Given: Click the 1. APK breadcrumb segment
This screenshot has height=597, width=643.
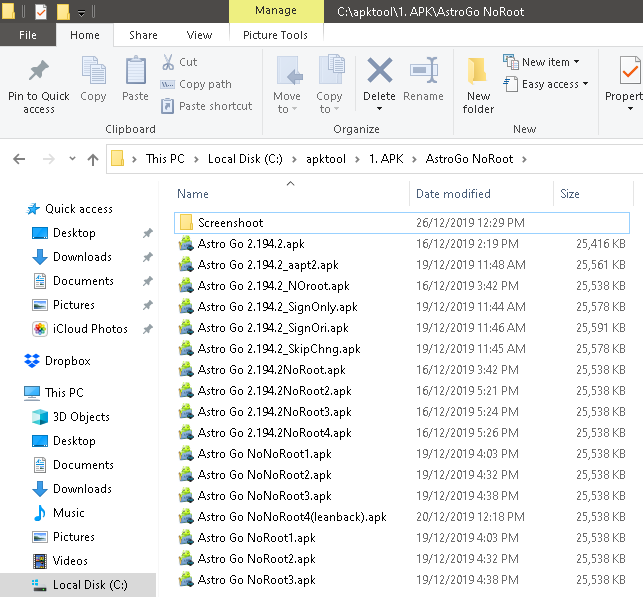Looking at the screenshot, I should tap(386, 159).
